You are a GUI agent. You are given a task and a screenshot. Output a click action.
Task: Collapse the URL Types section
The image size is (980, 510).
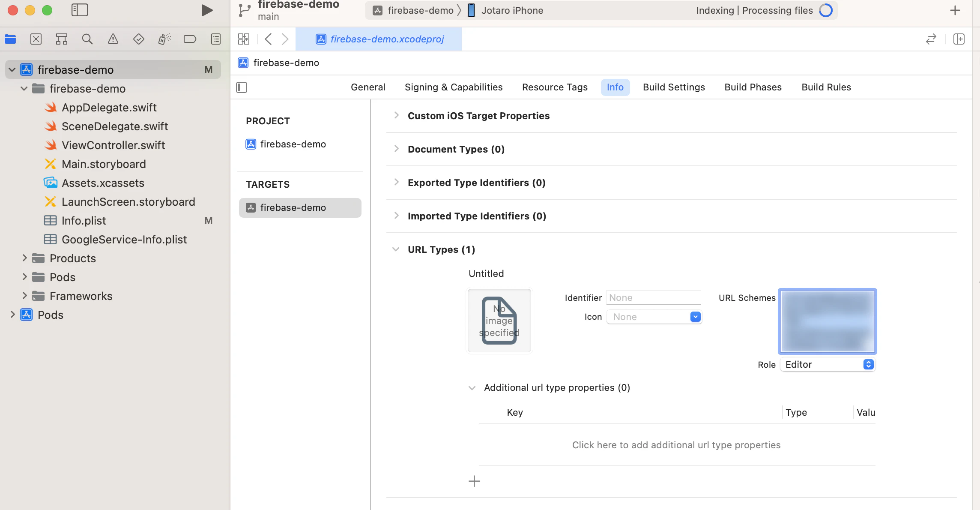pos(396,249)
